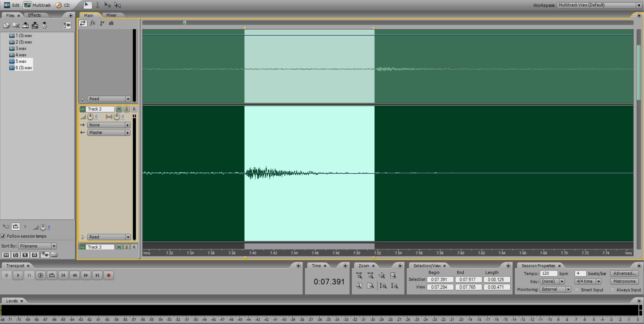Switch to the Mixer tab

(111, 15)
